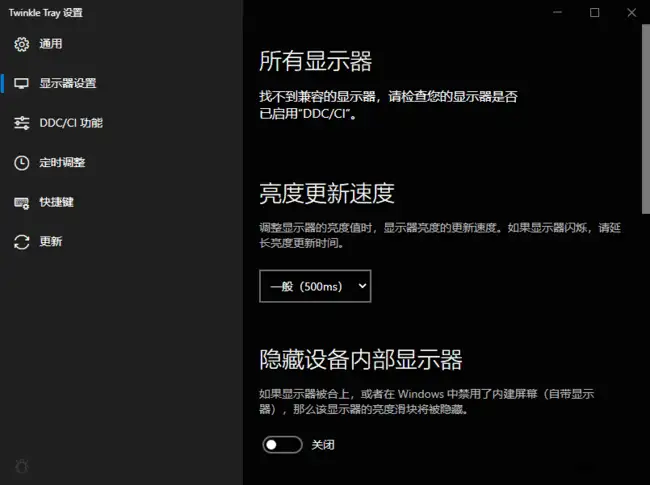The image size is (650, 485).
Task: Click the chevron arrow on the 500ms dropdown
Action: coord(361,286)
